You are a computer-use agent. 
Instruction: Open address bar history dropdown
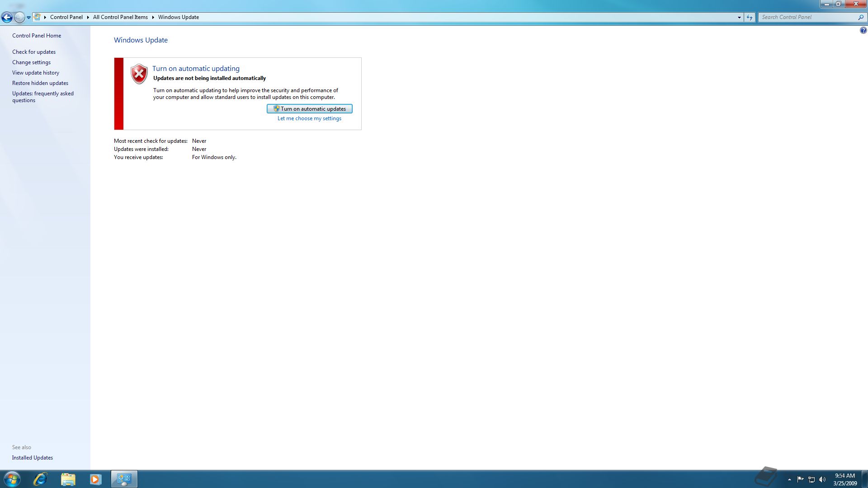tap(739, 17)
